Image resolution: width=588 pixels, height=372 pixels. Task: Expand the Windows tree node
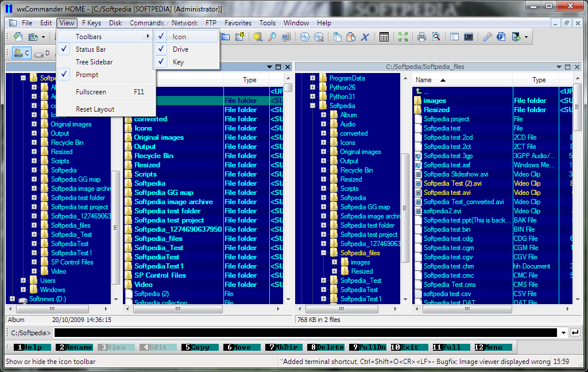[x=23, y=290]
